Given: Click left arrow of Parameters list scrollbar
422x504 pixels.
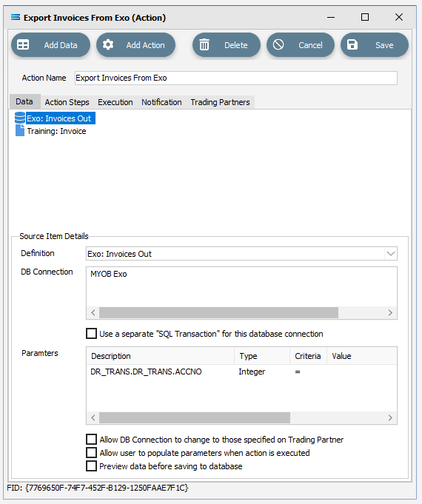Looking at the screenshot, I should coord(93,418).
